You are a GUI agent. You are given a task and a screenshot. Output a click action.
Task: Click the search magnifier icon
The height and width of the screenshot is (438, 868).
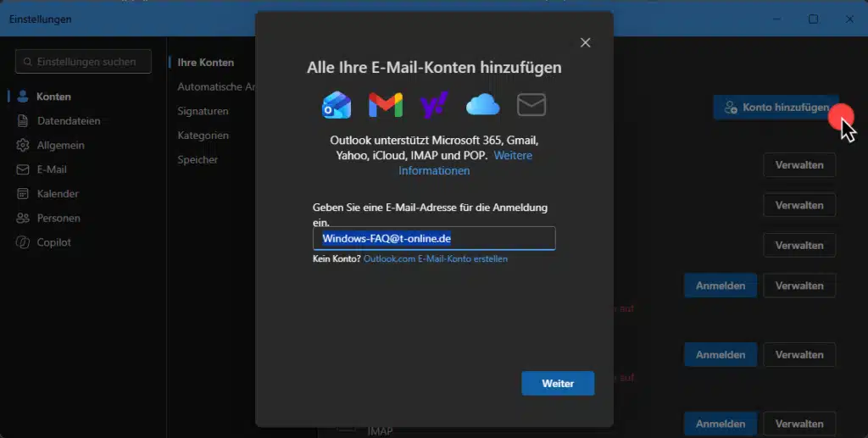click(28, 62)
